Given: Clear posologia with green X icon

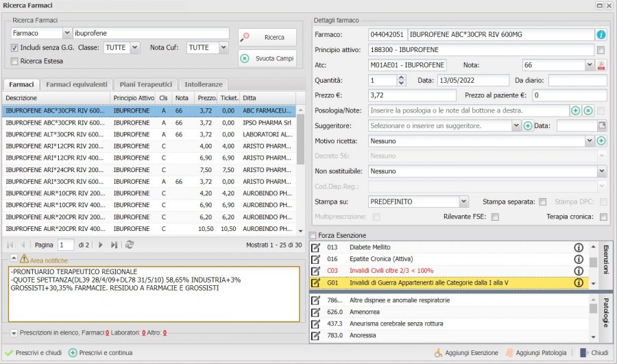Looking at the screenshot, I should click(x=588, y=110).
